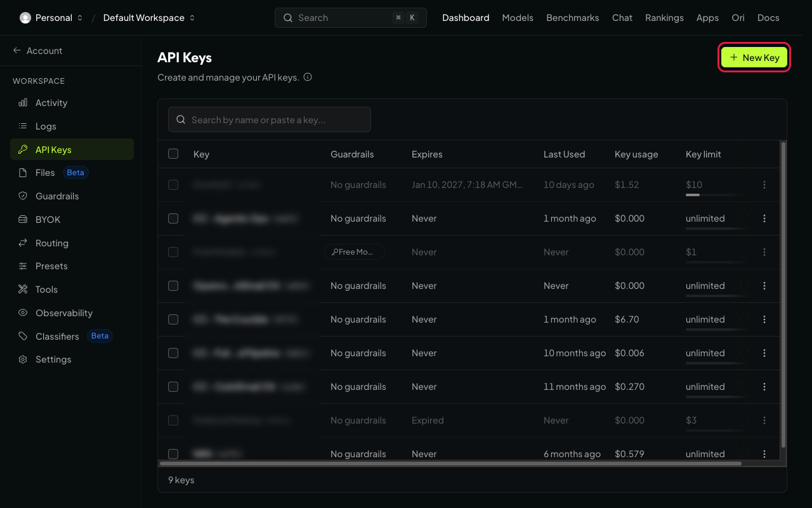The width and height of the screenshot is (812, 508).
Task: Click the $10 key limit usage bar
Action: click(716, 195)
